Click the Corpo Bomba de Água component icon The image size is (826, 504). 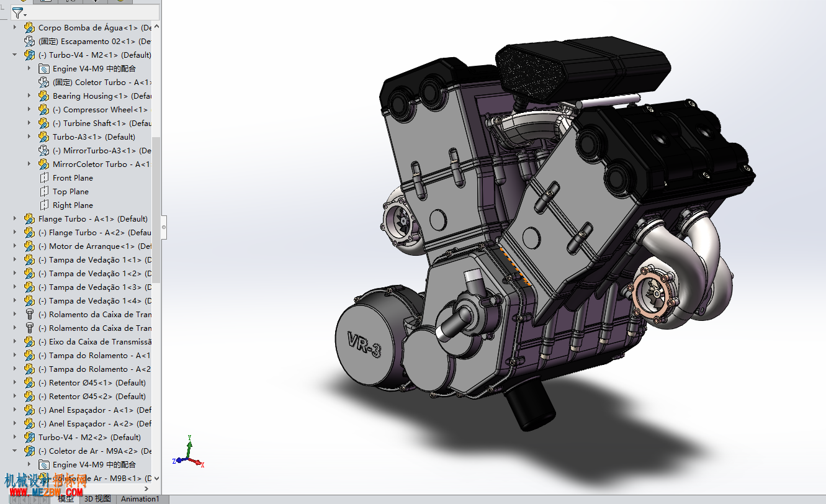(29, 27)
